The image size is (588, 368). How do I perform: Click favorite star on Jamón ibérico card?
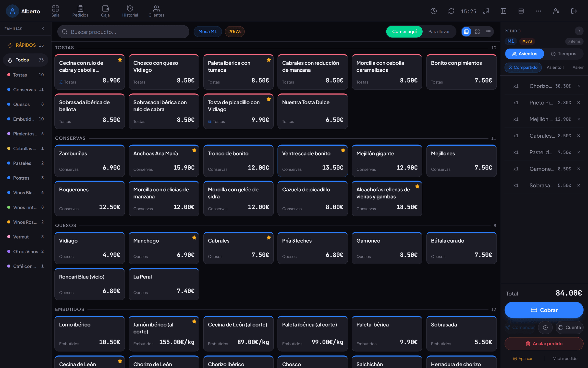pyautogui.click(x=194, y=321)
